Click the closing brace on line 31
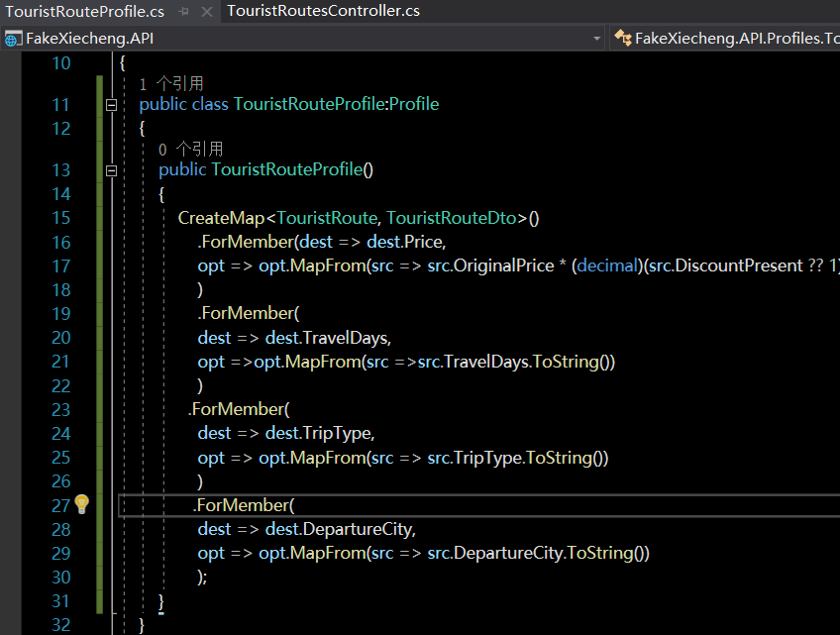The image size is (840, 635). [x=160, y=601]
